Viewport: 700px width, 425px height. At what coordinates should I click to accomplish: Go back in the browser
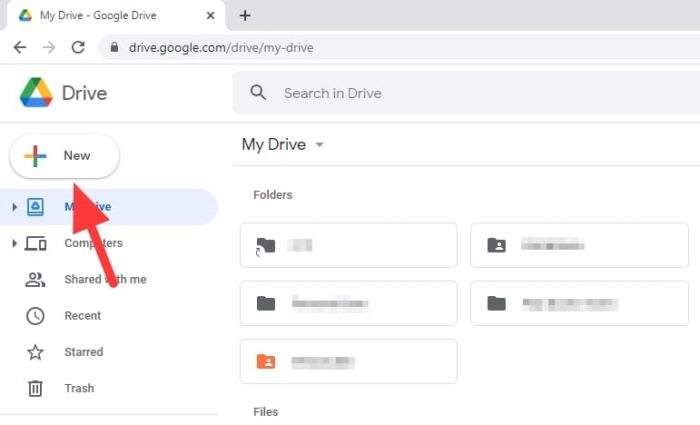(20, 47)
